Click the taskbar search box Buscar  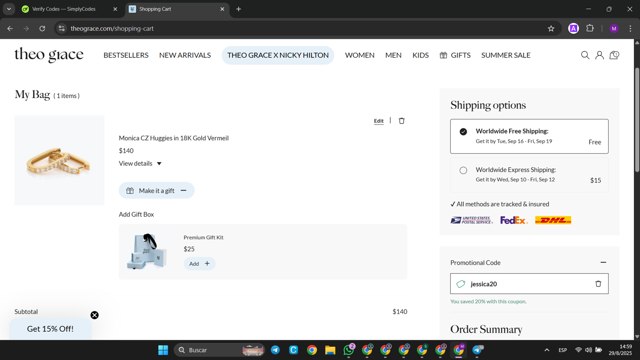click(x=220, y=350)
